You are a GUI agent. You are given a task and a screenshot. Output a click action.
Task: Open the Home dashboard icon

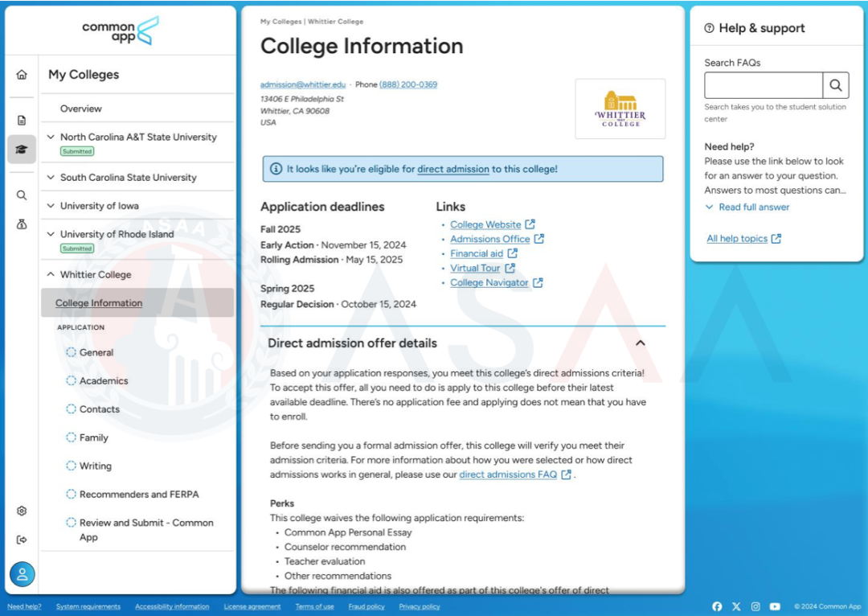point(22,74)
